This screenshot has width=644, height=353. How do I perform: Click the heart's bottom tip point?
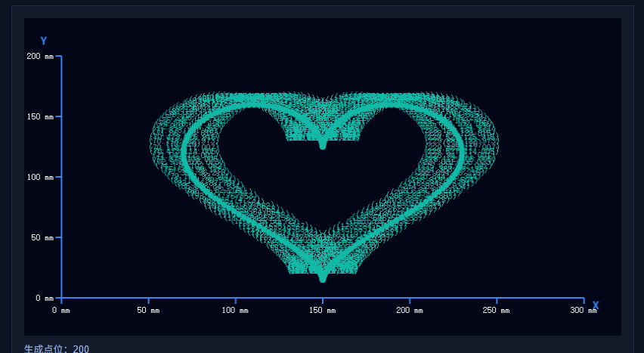coord(323,277)
